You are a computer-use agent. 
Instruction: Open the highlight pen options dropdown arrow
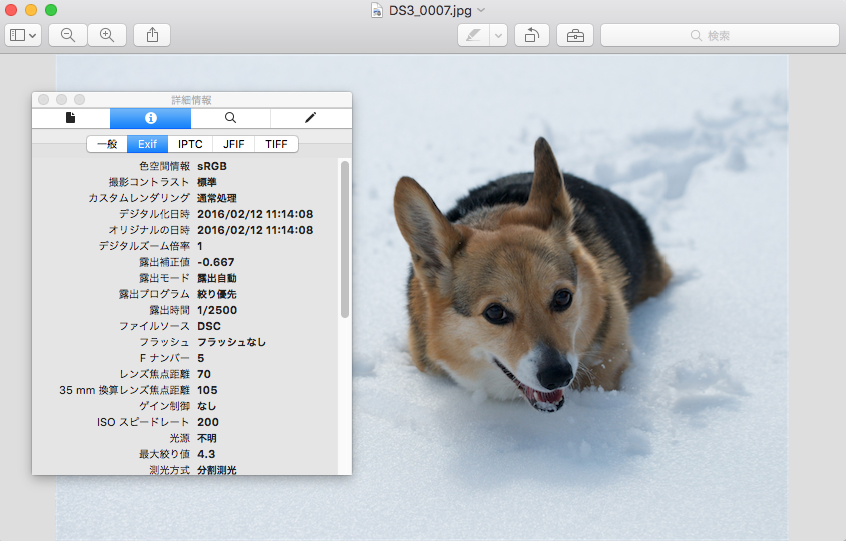click(498, 35)
